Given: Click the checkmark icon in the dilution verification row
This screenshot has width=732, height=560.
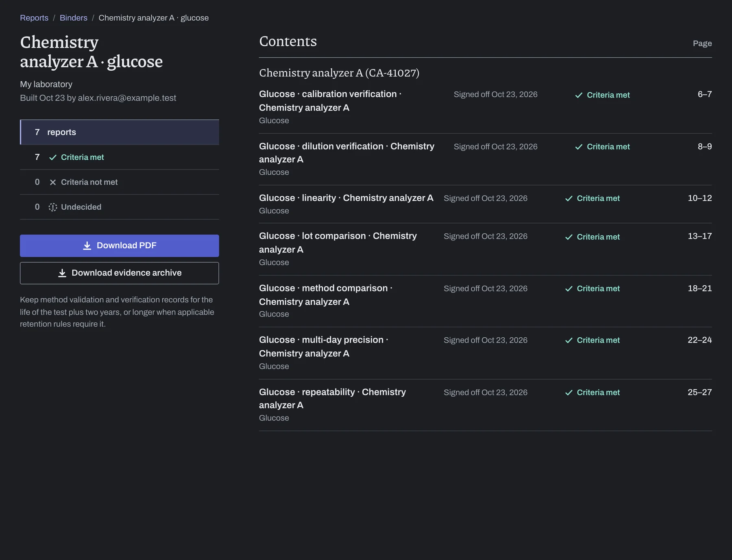Looking at the screenshot, I should [579, 147].
